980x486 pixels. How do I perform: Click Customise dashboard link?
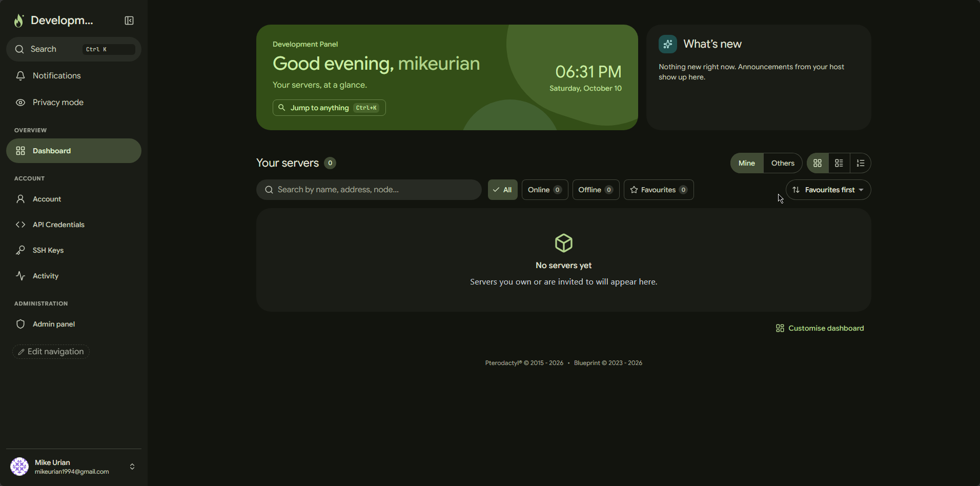tap(820, 328)
